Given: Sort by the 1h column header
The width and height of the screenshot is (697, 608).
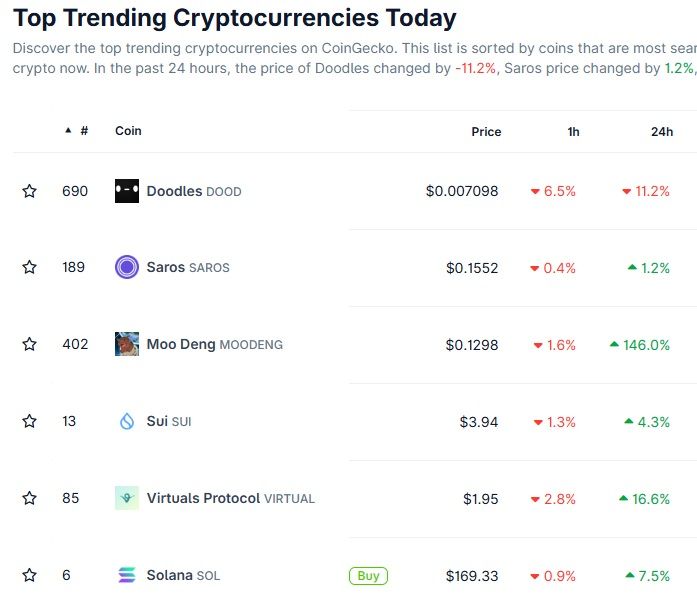Looking at the screenshot, I should 573,132.
